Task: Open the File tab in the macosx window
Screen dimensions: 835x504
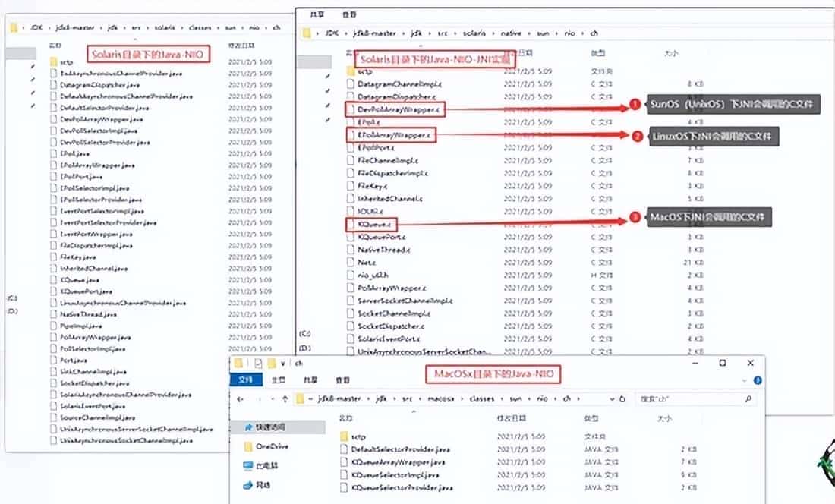Action: [245, 380]
